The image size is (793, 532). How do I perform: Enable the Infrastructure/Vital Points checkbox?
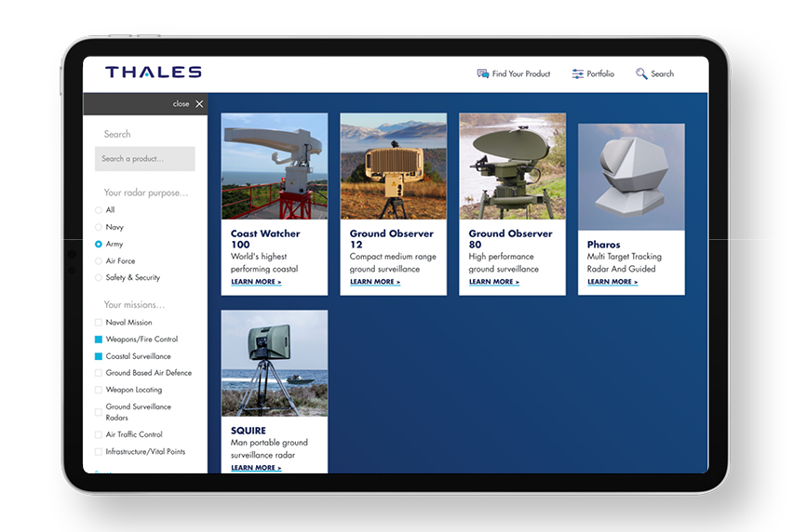point(99,452)
